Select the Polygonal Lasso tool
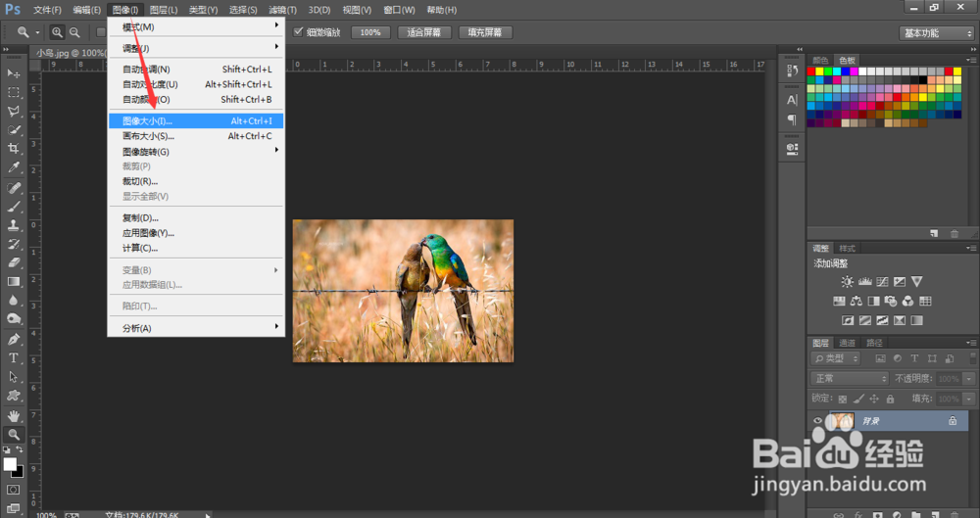This screenshot has width=980, height=518. coord(13,112)
